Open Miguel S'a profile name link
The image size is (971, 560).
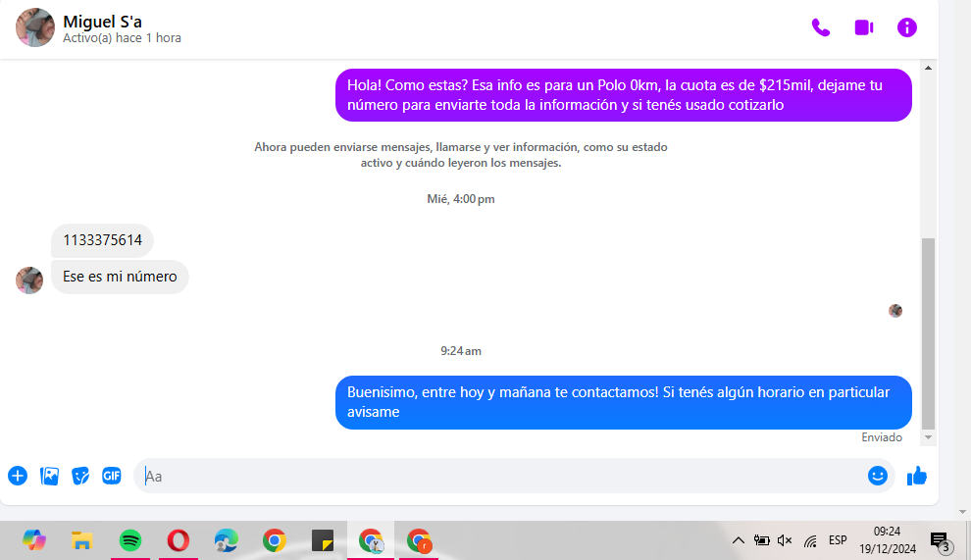(x=102, y=22)
